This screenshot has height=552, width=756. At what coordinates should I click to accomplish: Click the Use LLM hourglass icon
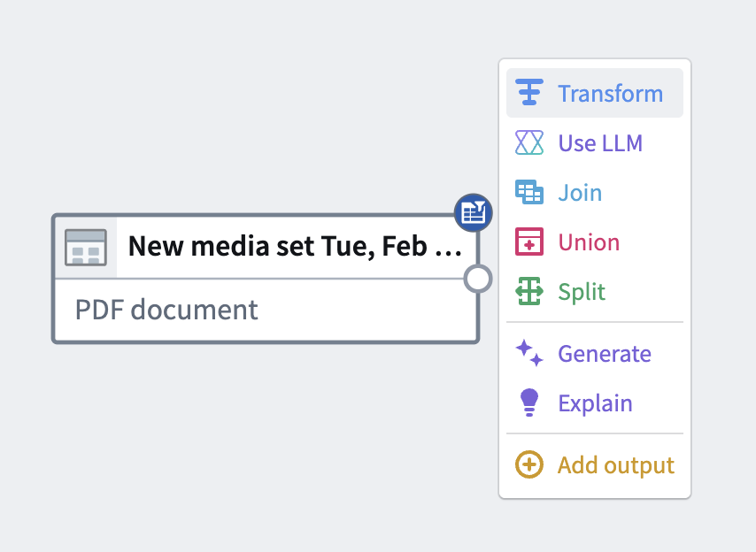tap(529, 142)
